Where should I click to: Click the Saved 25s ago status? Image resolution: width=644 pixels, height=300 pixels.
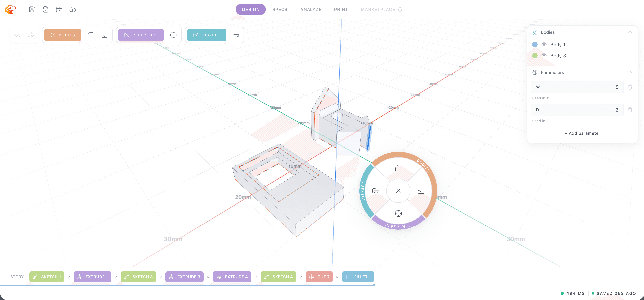pyautogui.click(x=614, y=293)
